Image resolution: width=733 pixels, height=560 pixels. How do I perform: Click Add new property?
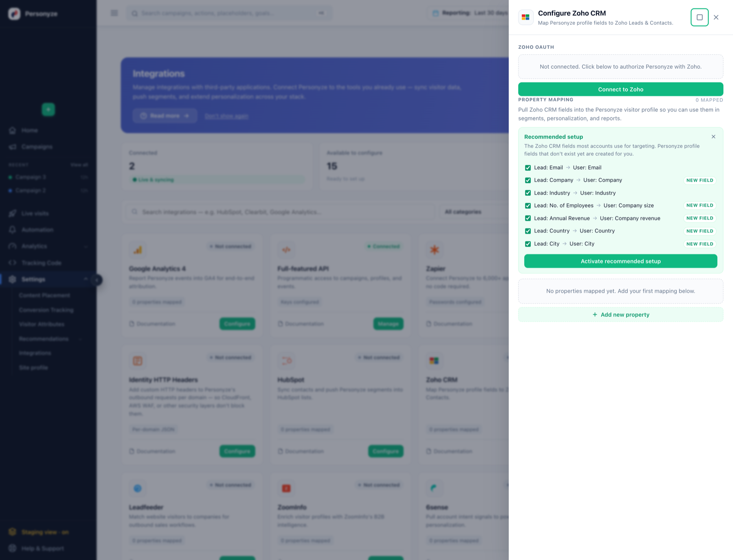[x=621, y=315]
